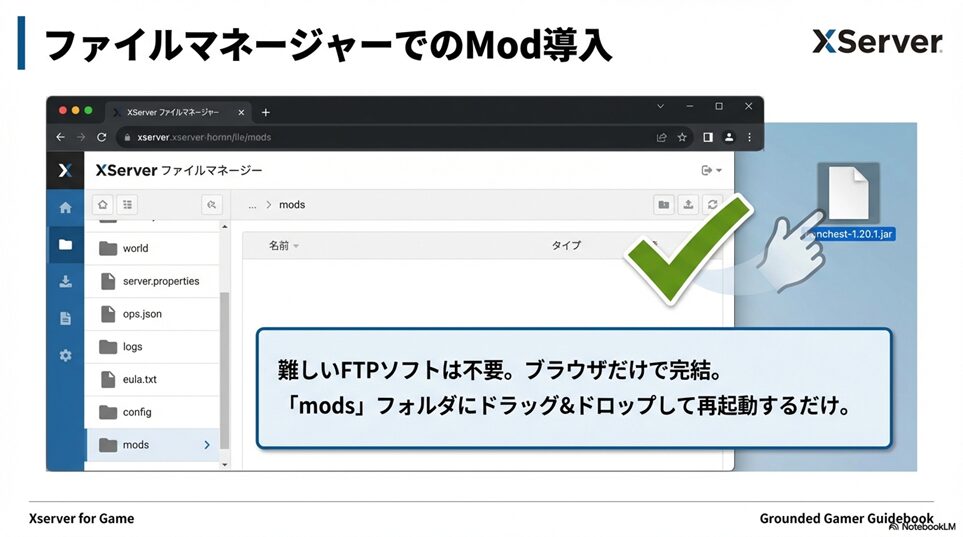Sort by the 名前 column header
The height and width of the screenshot is (537, 963).
click(x=279, y=245)
